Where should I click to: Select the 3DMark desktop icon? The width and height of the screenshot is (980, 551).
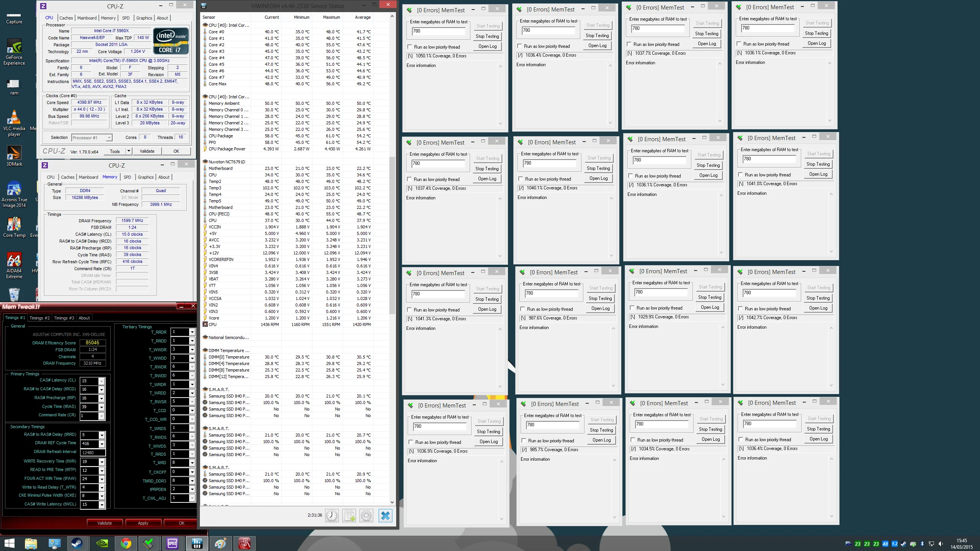(14, 156)
